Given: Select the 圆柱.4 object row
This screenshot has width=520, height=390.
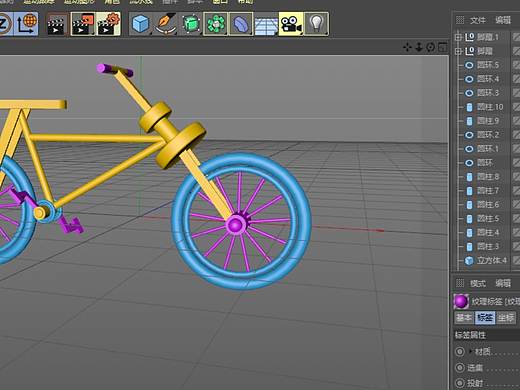Looking at the screenshot, I should tap(487, 233).
